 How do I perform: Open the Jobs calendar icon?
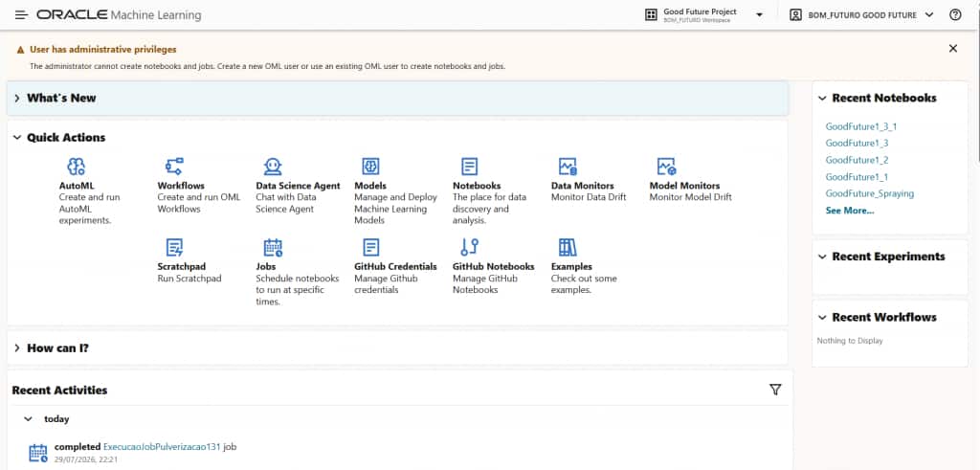click(x=273, y=248)
